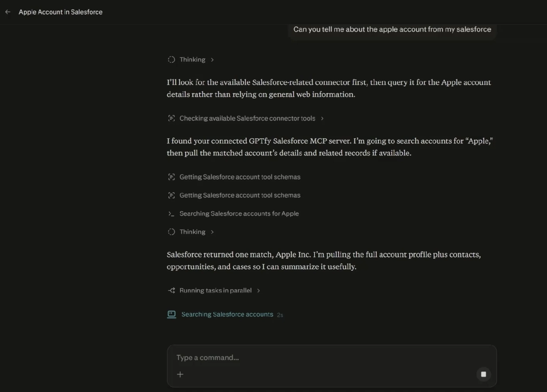547x392 pixels.
Task: Click the plus attachment icon in composer
Action: click(x=180, y=374)
